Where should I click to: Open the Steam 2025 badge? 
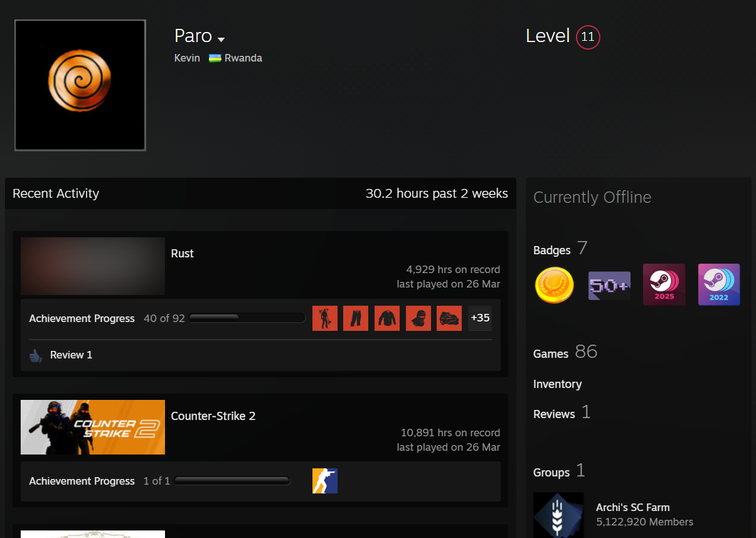[x=664, y=284]
